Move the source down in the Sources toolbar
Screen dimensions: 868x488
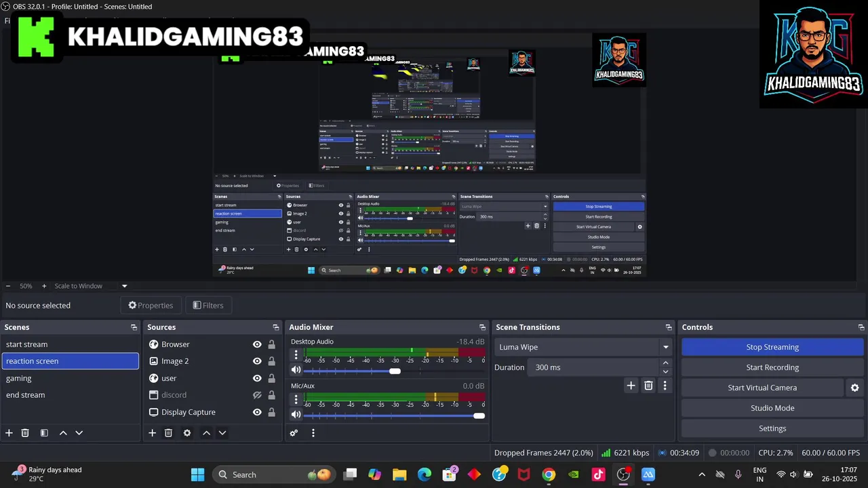tap(222, 433)
